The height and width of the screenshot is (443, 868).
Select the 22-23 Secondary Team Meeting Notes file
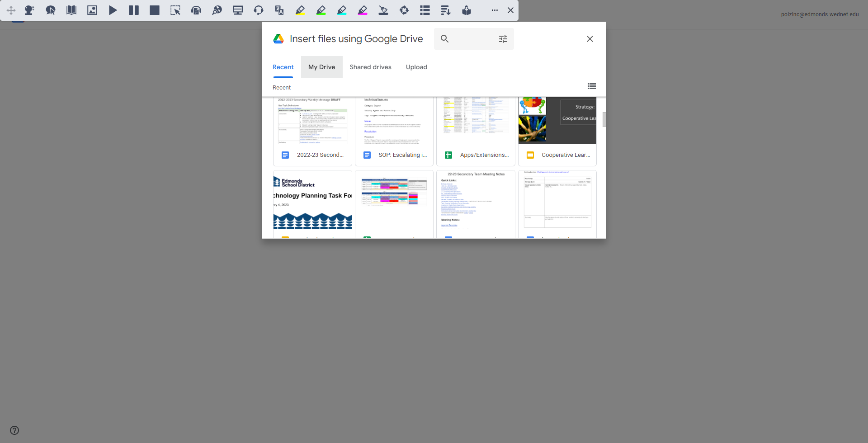(x=476, y=204)
